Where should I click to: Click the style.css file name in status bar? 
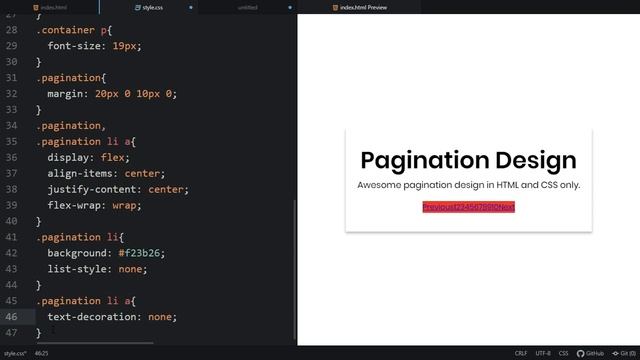[x=15, y=353]
